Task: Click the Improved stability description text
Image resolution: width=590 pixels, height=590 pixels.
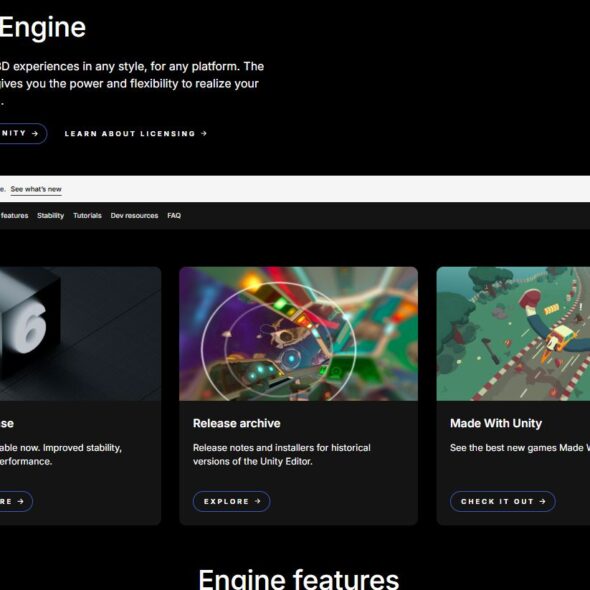Action: [61, 455]
